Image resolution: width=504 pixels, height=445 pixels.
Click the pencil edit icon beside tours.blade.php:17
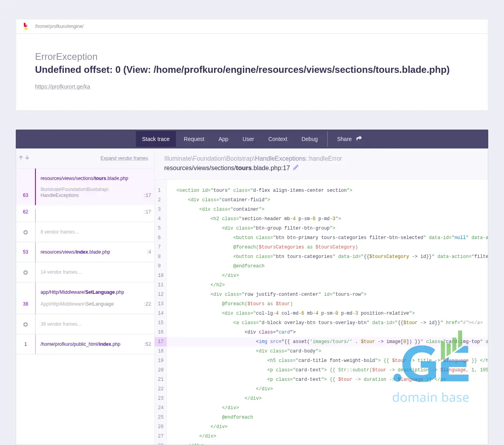click(296, 168)
